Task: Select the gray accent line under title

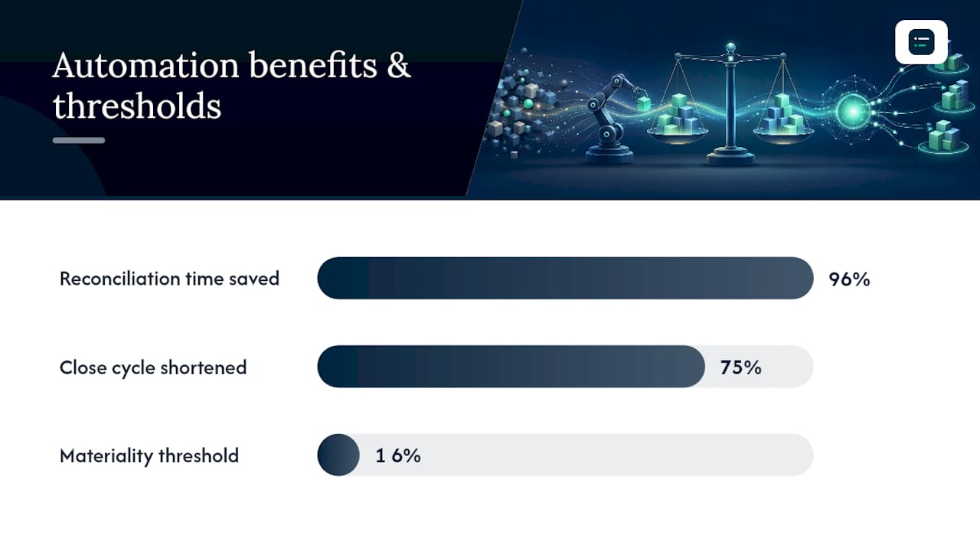Action: click(x=79, y=140)
